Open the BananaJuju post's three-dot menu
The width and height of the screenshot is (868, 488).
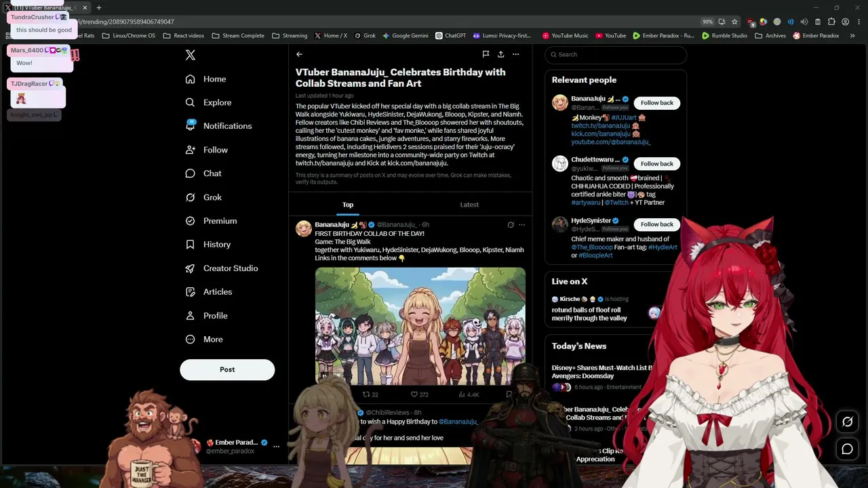tap(521, 225)
